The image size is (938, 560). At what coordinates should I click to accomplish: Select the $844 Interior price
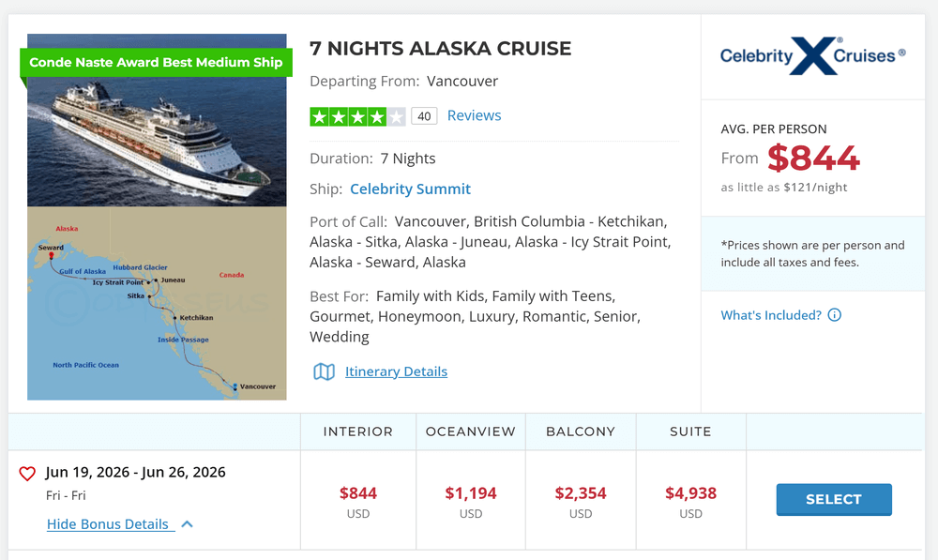358,493
